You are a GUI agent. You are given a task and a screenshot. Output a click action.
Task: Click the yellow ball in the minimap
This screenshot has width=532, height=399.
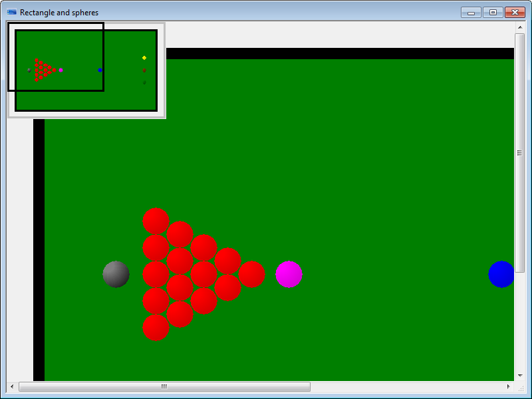144,58
